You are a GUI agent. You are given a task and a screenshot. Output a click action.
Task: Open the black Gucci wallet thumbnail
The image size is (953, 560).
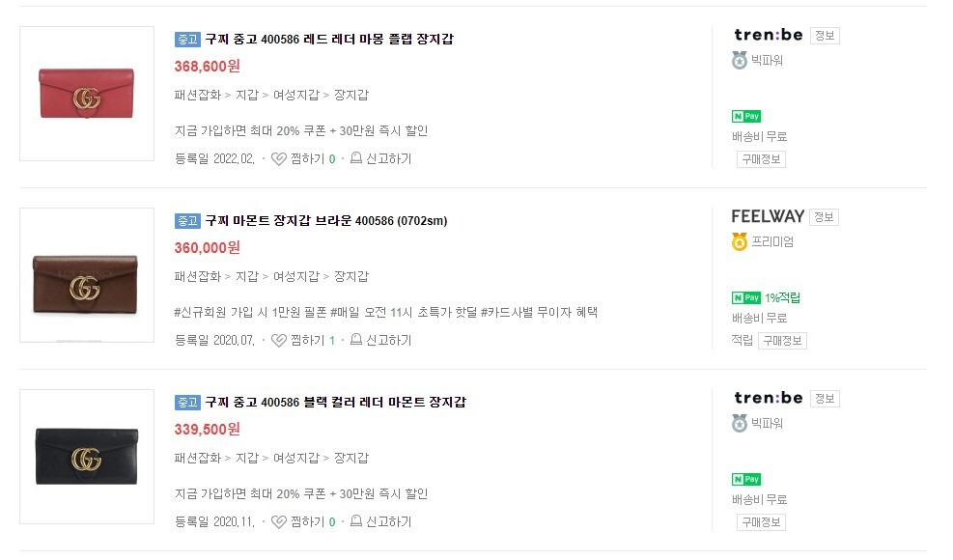tap(87, 457)
